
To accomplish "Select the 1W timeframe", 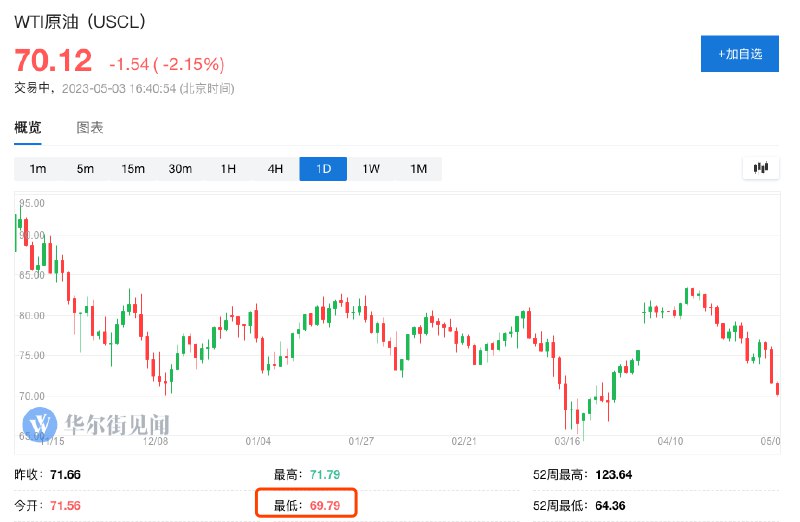I will click(x=371, y=169).
